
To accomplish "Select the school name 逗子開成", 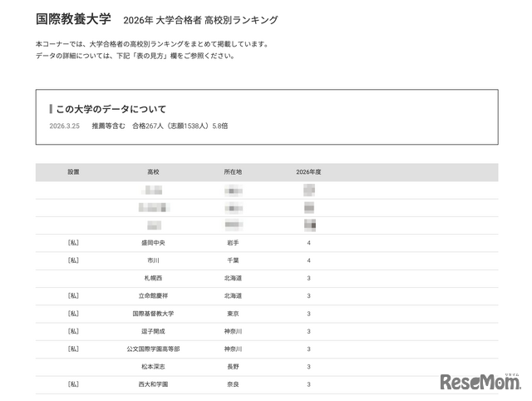I will [153, 331].
